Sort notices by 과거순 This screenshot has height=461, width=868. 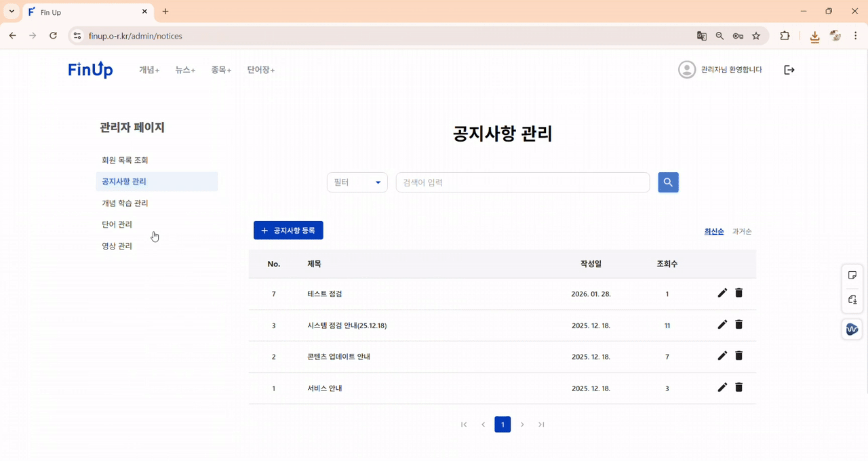(742, 231)
